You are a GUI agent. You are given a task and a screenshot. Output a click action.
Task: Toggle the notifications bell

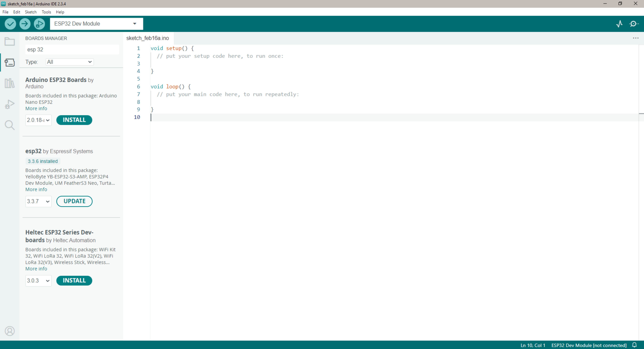[634, 345]
